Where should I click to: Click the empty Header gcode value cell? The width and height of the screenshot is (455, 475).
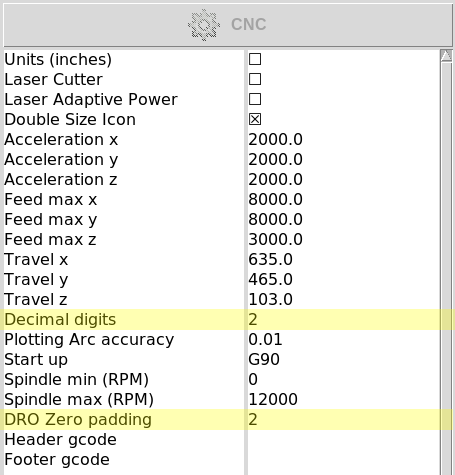343,439
